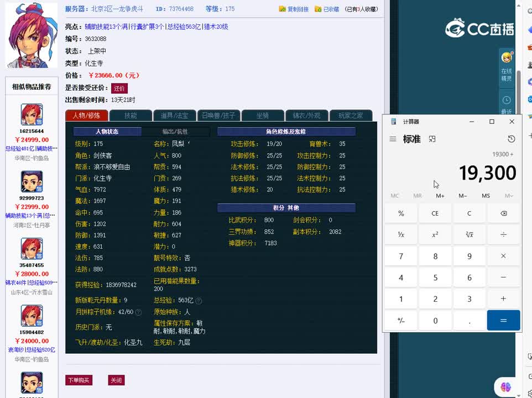Screen dimensions: 532x398
Task: Switch to 玩家之家 tab
Action: click(351, 116)
